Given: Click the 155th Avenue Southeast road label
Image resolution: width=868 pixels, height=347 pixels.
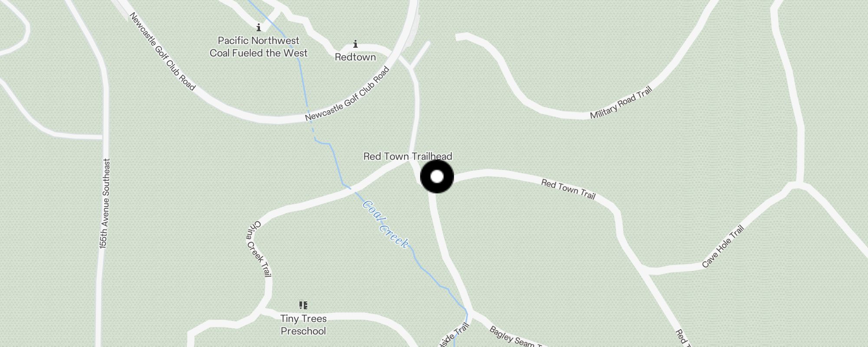Looking at the screenshot, I should 105,203.
